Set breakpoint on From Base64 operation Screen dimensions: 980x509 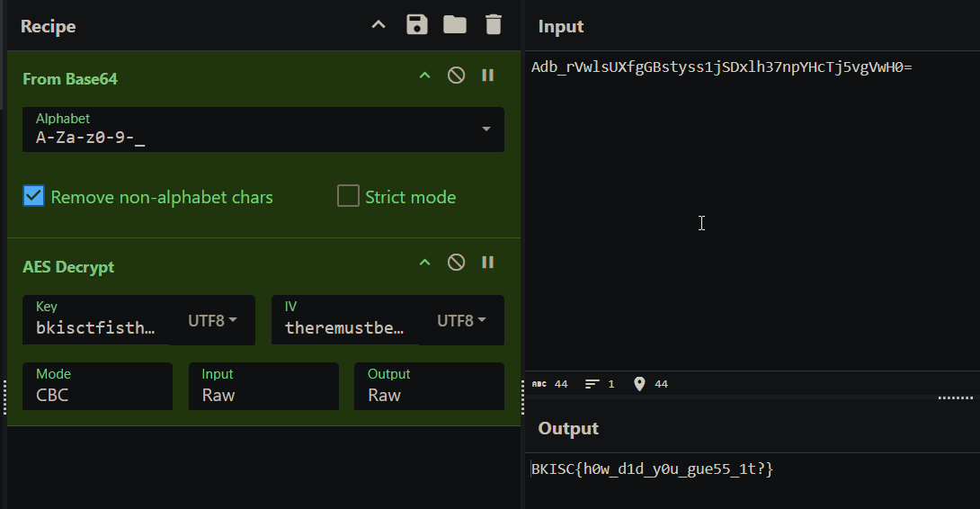pyautogui.click(x=488, y=76)
